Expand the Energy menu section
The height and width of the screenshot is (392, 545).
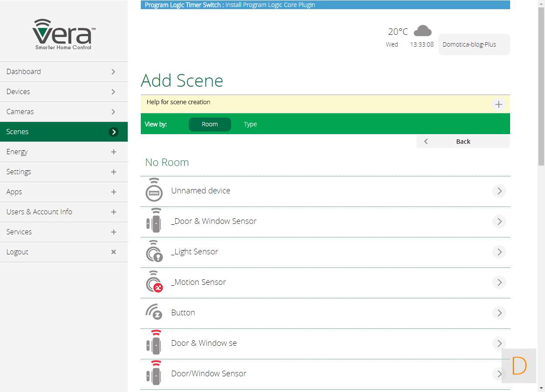113,152
